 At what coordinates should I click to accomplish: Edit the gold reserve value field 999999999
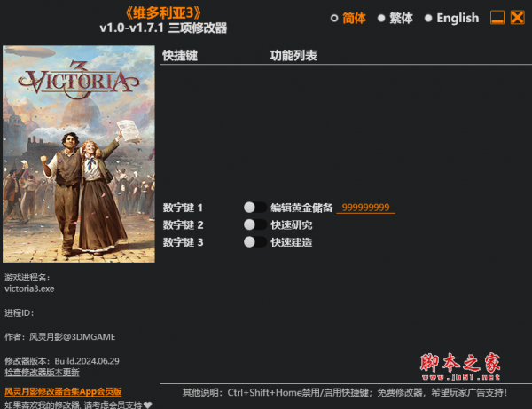(365, 208)
